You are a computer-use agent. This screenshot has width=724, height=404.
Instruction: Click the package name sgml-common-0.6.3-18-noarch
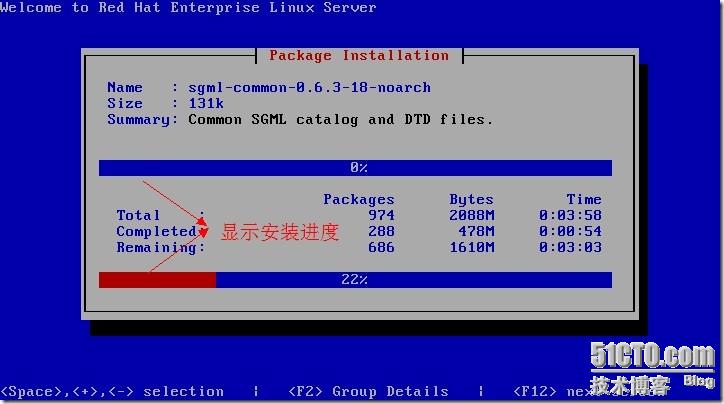click(x=309, y=87)
